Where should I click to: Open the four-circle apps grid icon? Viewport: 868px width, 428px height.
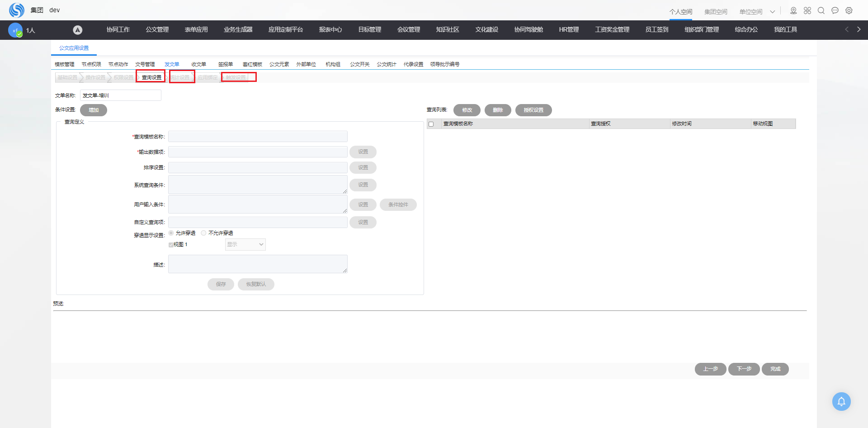pos(807,10)
